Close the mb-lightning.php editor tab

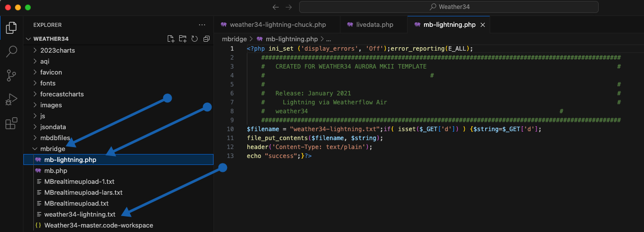(482, 25)
